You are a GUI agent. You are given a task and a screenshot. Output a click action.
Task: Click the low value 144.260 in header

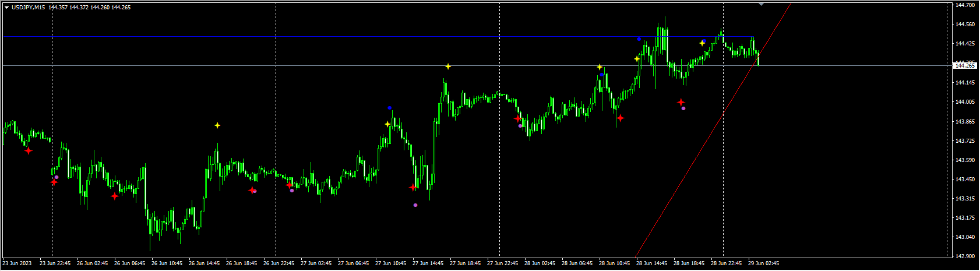point(100,8)
